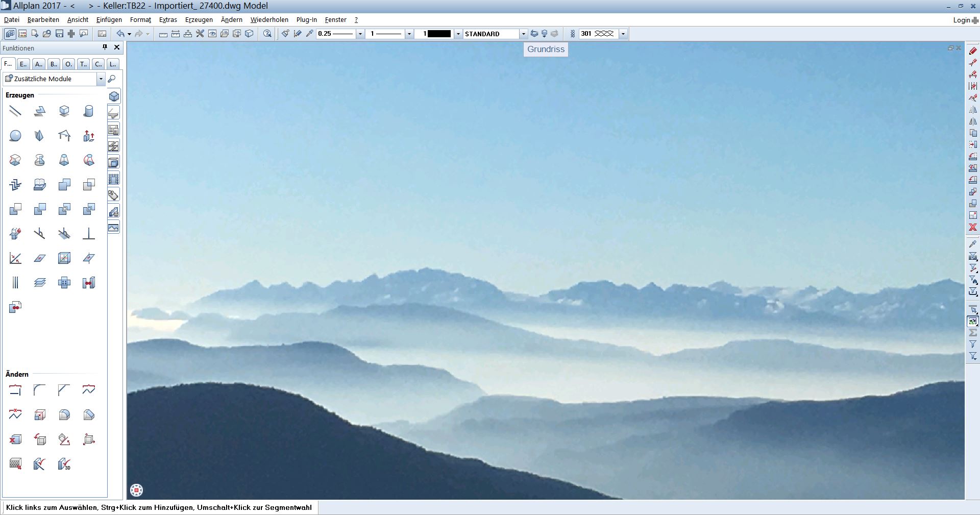Open the Erzeugen menu
This screenshot has width=980, height=515.
coord(199,20)
